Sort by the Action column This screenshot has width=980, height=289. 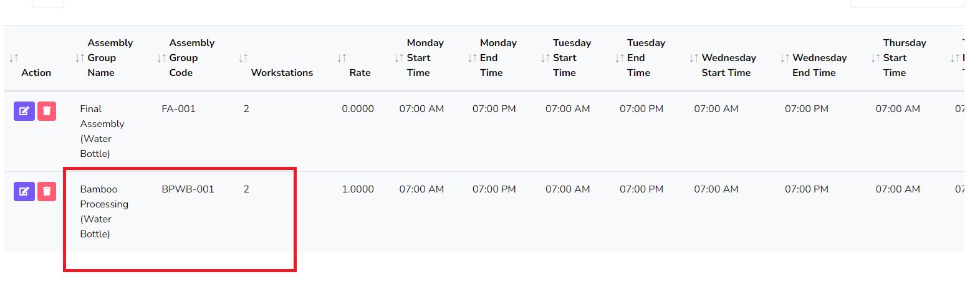(14, 58)
